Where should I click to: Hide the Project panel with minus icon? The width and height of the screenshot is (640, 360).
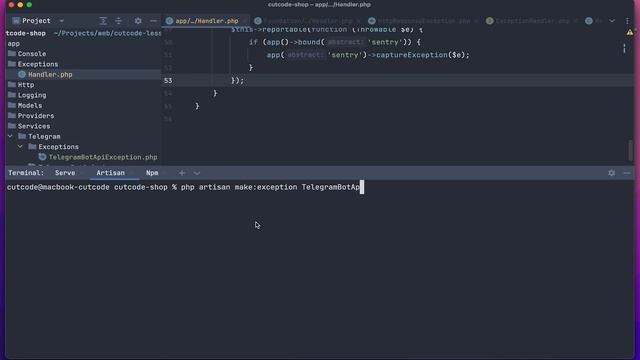coord(153,21)
